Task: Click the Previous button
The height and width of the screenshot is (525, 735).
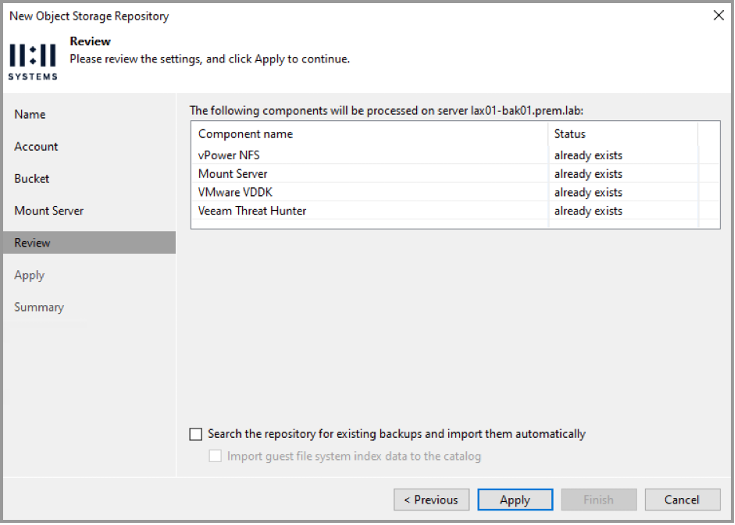Action: 431,500
